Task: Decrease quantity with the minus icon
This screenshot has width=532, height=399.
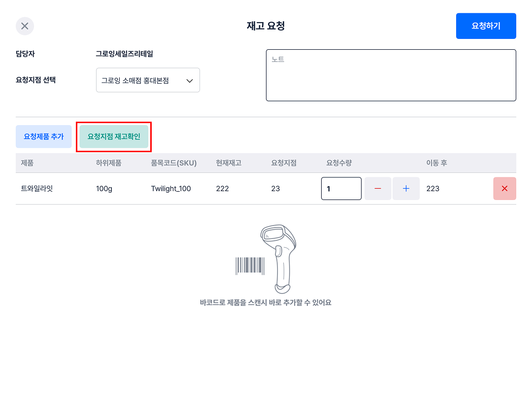Action: [378, 189]
